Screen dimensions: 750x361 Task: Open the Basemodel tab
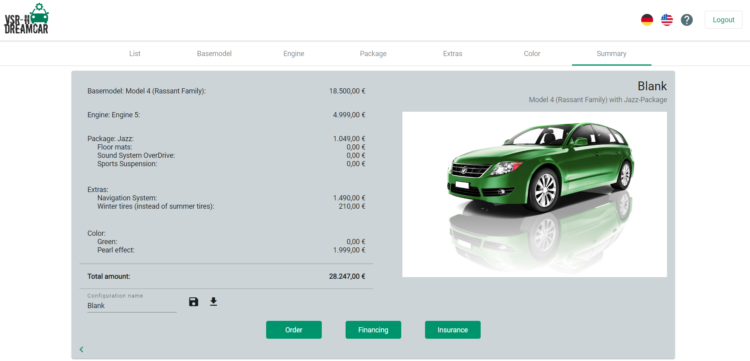214,54
